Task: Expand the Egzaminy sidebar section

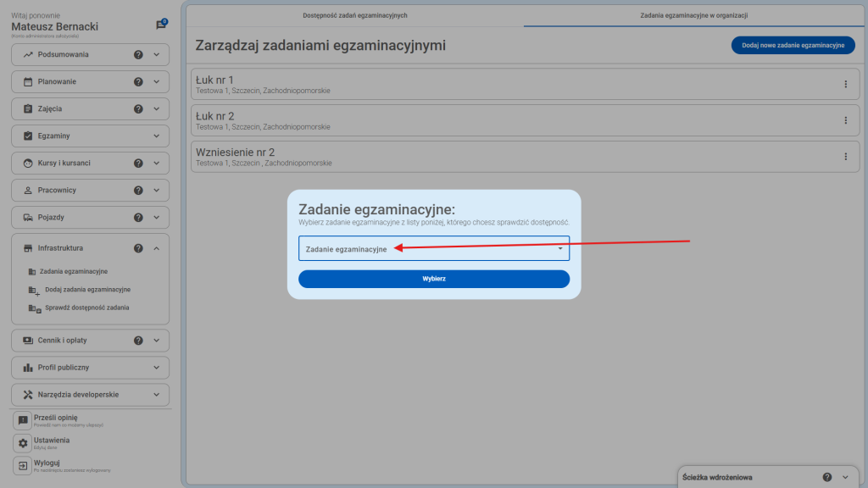Action: tap(156, 136)
